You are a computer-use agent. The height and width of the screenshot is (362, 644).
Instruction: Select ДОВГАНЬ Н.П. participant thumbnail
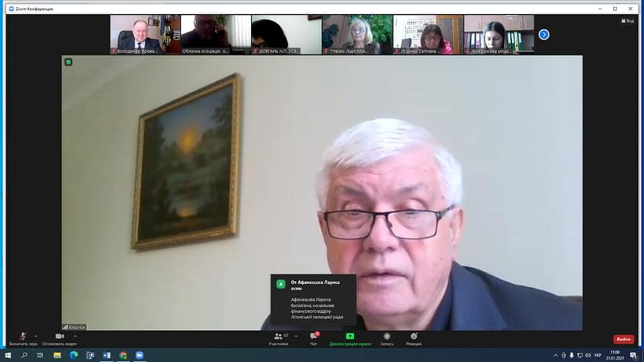click(x=286, y=34)
